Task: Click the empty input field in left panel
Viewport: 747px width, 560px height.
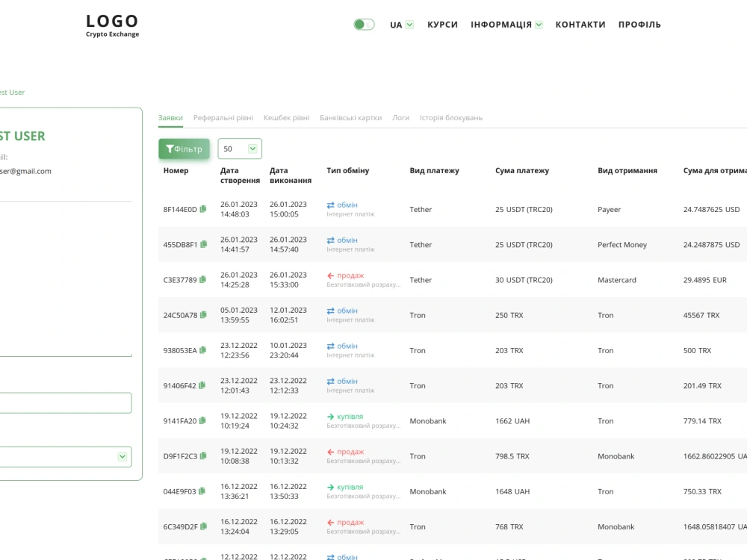Action: [x=66, y=403]
